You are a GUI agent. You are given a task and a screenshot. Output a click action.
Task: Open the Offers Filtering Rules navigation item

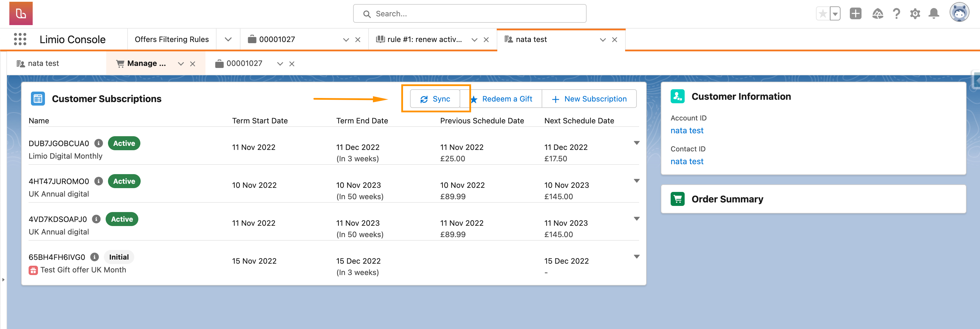(172, 39)
